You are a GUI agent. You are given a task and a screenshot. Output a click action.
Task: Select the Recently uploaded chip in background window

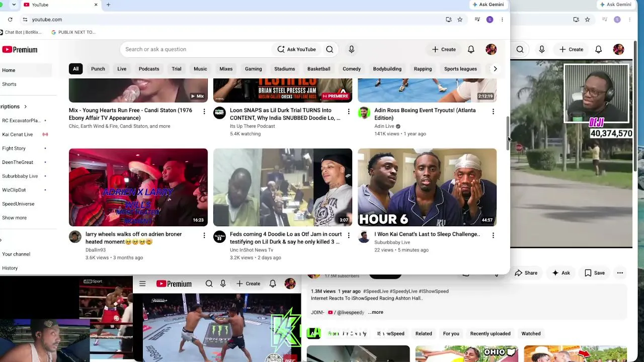pyautogui.click(x=490, y=333)
